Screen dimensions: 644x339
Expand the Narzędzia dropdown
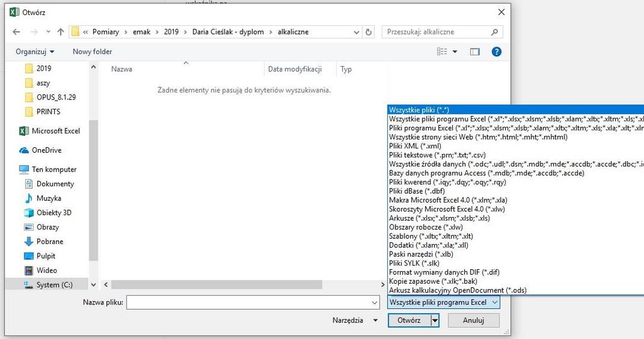tap(375, 320)
